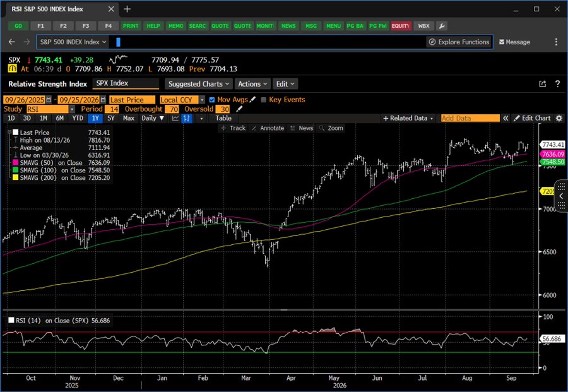Image resolution: width=568 pixels, height=392 pixels.
Task: Switch to the 5Y time range
Action: 111,118
